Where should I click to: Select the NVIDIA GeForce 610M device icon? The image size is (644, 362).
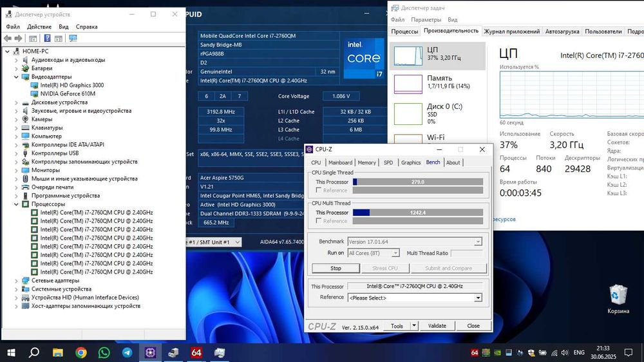pos(35,93)
